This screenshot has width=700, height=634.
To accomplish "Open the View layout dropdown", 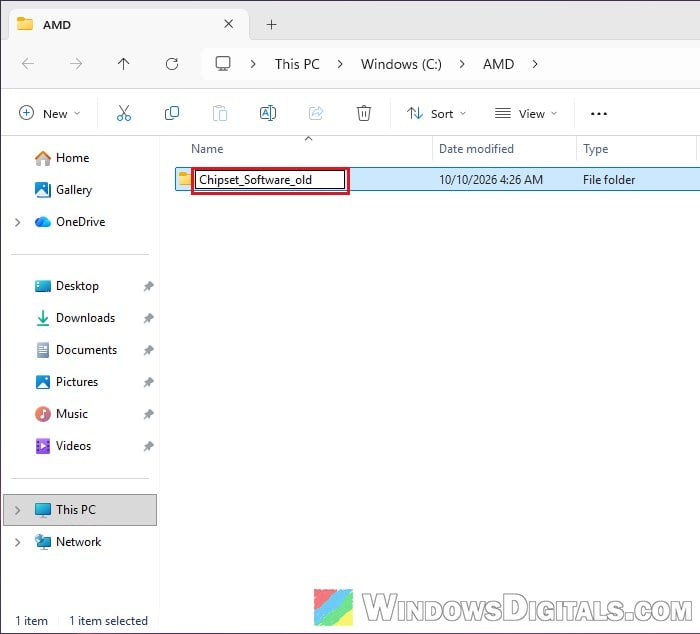I will tap(526, 114).
